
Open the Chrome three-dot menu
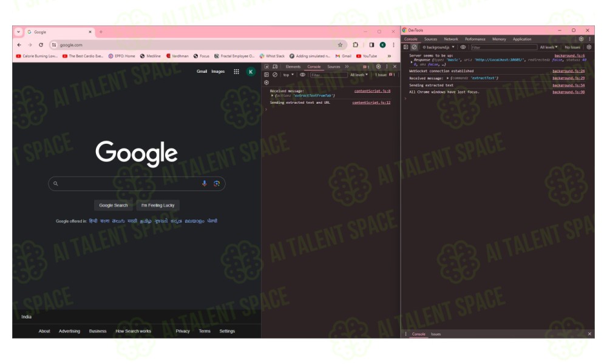click(x=393, y=45)
